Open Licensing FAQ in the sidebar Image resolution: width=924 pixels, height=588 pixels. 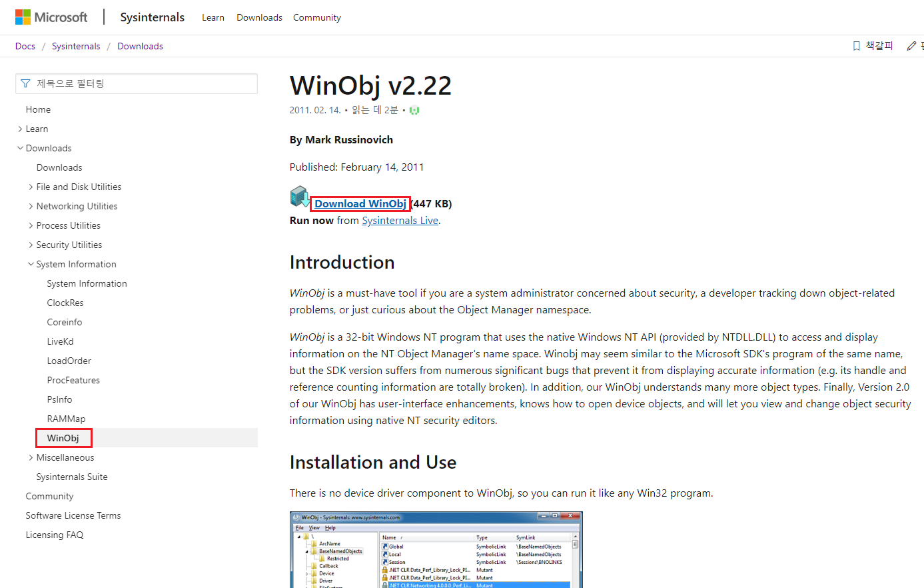55,535
